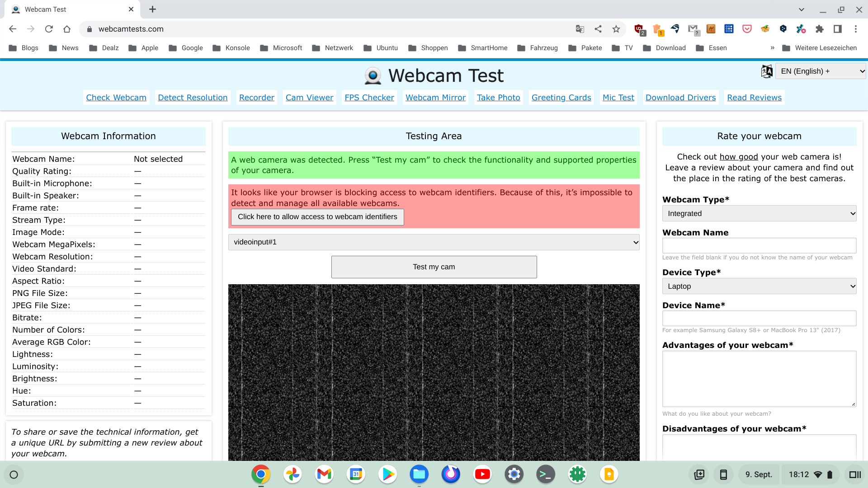Launch YouTube from the shelf
Viewport: 868px width, 488px height.
482,474
